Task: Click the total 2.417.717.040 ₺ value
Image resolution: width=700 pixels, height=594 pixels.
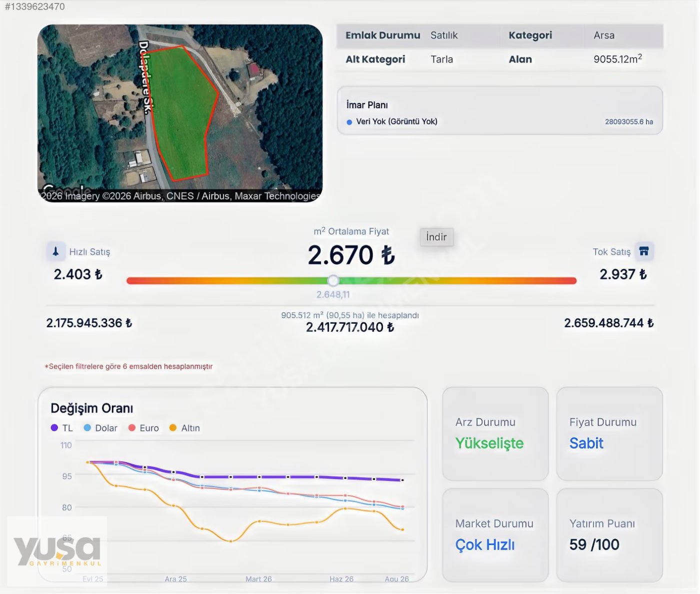Action: click(350, 327)
